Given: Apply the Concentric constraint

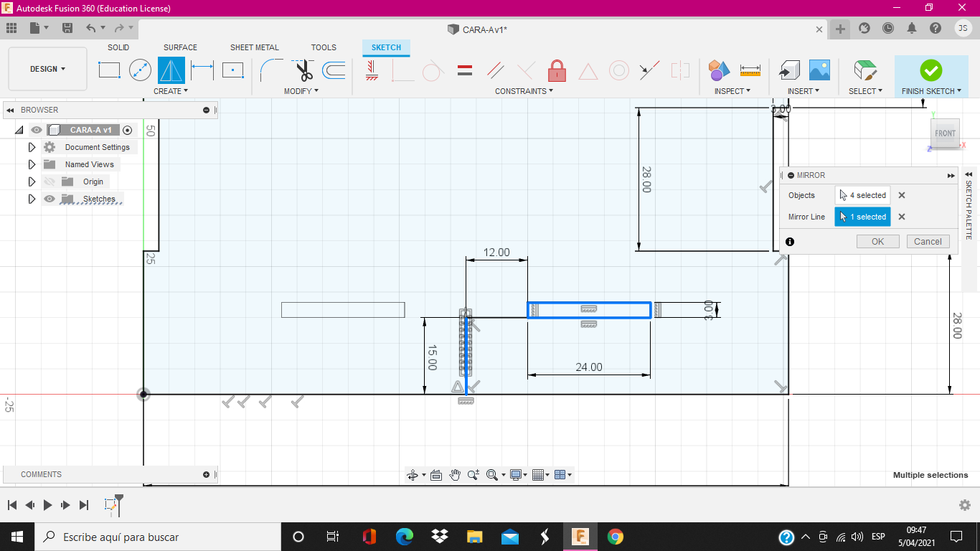Looking at the screenshot, I should [x=619, y=70].
